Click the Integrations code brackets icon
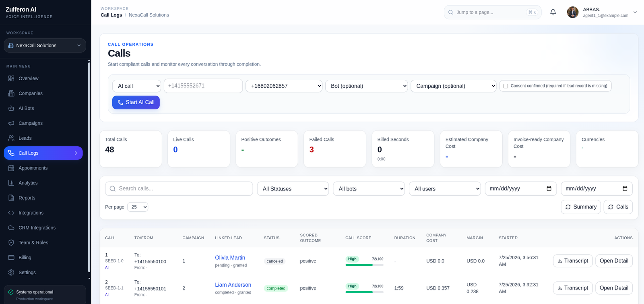This screenshot has height=304, width=644. tap(11, 213)
